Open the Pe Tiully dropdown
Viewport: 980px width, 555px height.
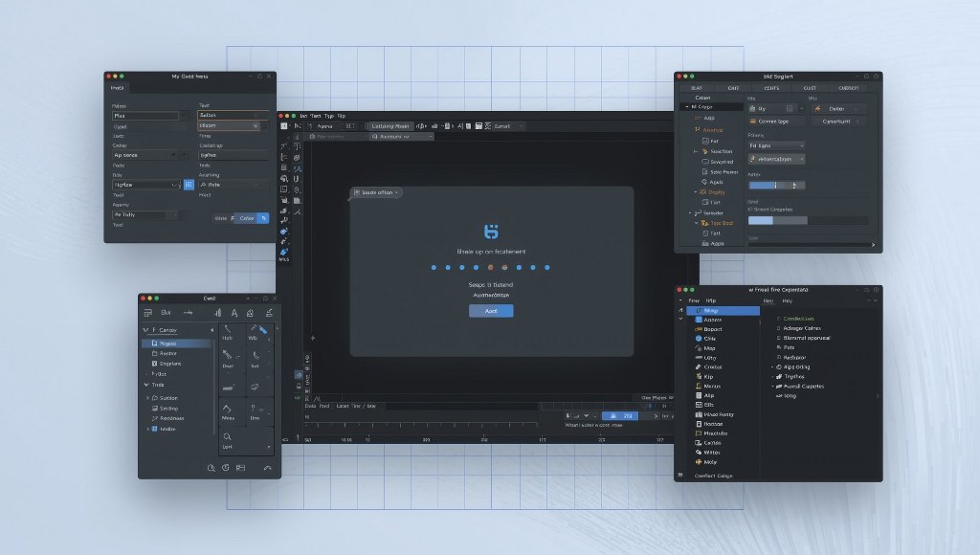pos(146,214)
